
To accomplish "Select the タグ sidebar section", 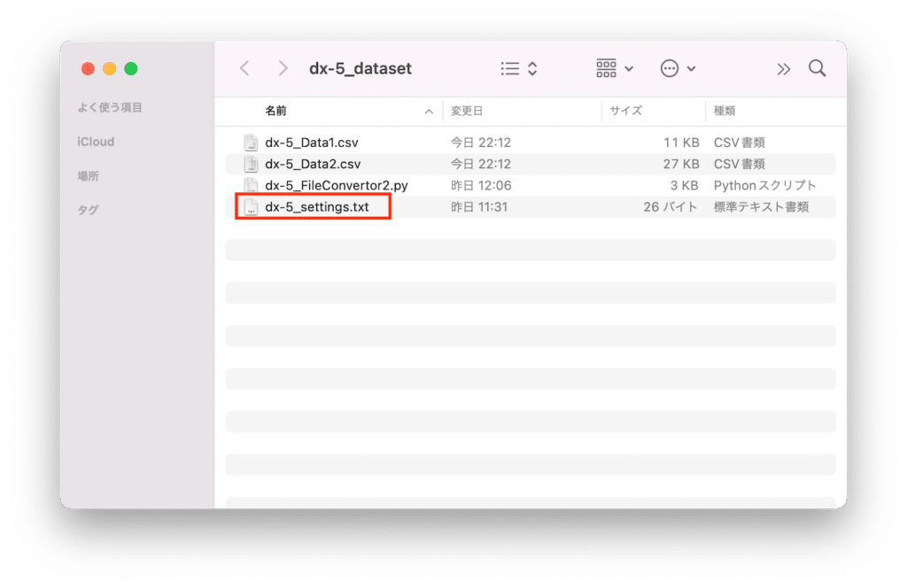I will [x=88, y=210].
